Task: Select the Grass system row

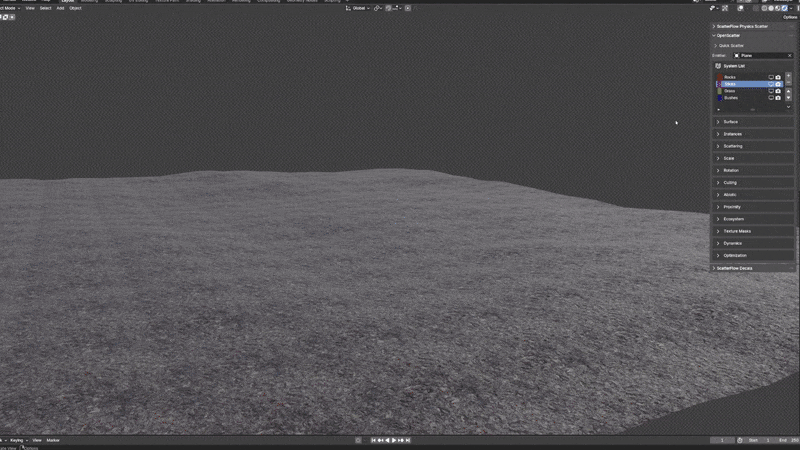Action: [749, 91]
